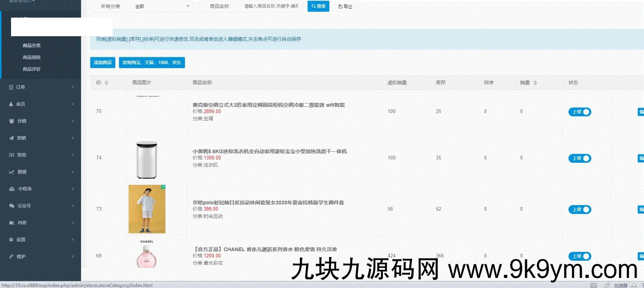Click the product name search input field
644x288 pixels.
click(271, 6)
